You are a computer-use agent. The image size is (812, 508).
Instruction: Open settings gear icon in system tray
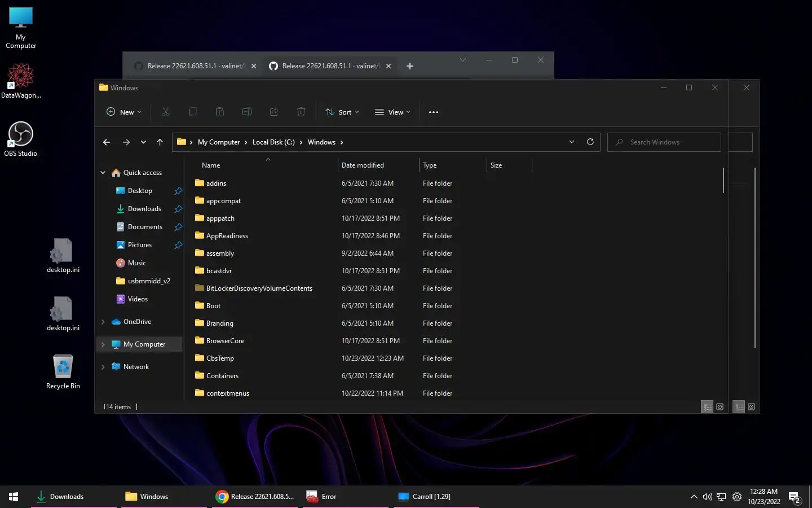click(737, 497)
